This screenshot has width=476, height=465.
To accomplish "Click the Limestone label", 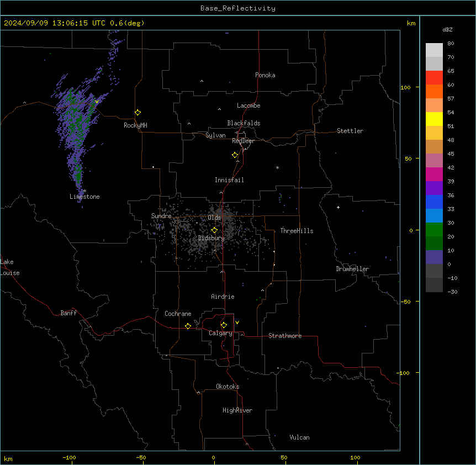I will tap(84, 197).
